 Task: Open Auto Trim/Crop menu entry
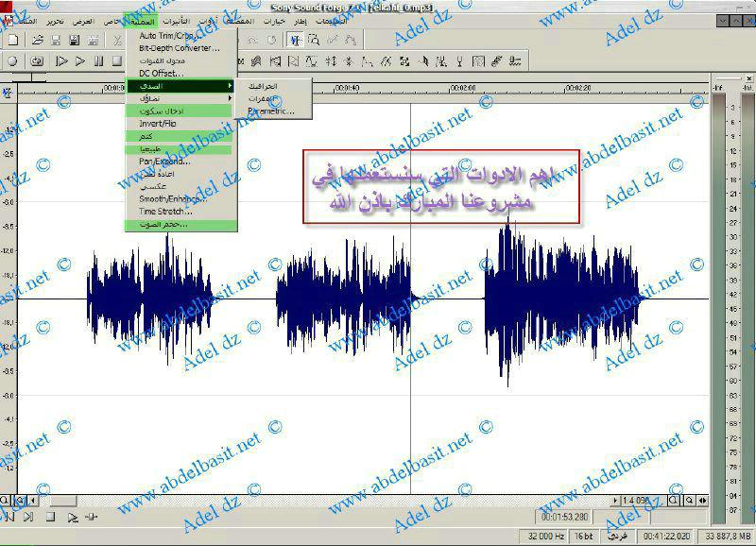(x=168, y=36)
